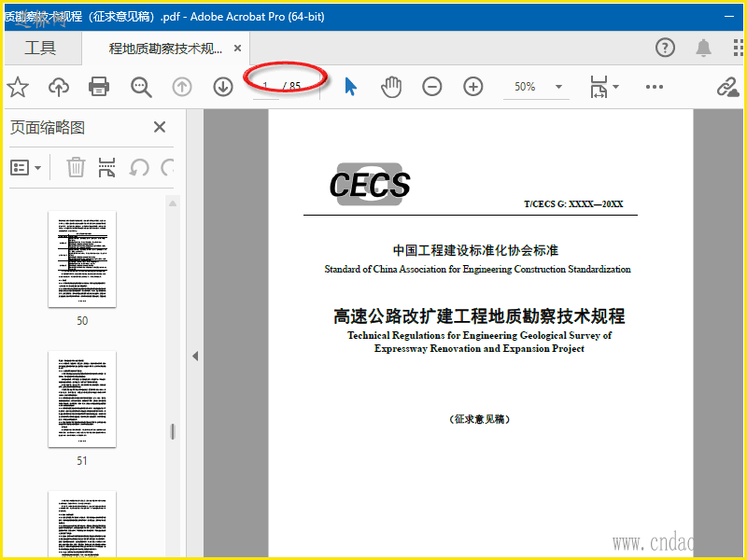Select the thumbnail below page 51

pos(82,524)
